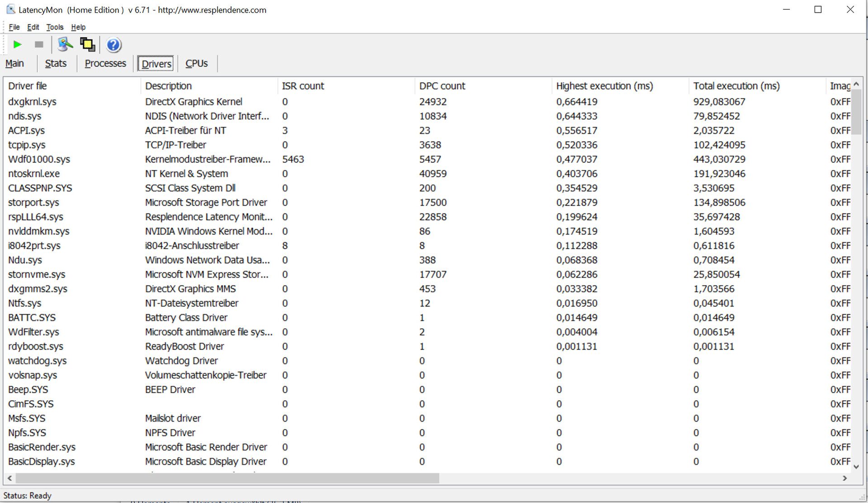Sort by Highest execution (ms) column header
The height and width of the screenshot is (503, 868).
620,86
